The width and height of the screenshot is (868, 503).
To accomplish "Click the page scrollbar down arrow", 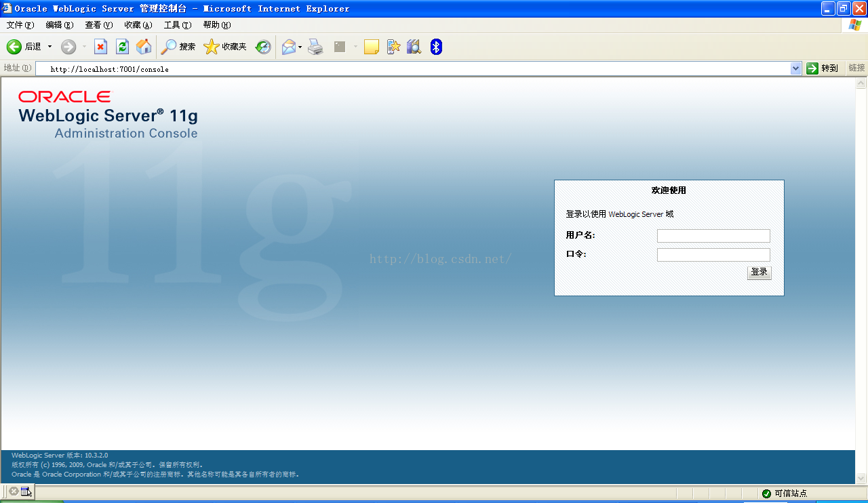I will 861,478.
